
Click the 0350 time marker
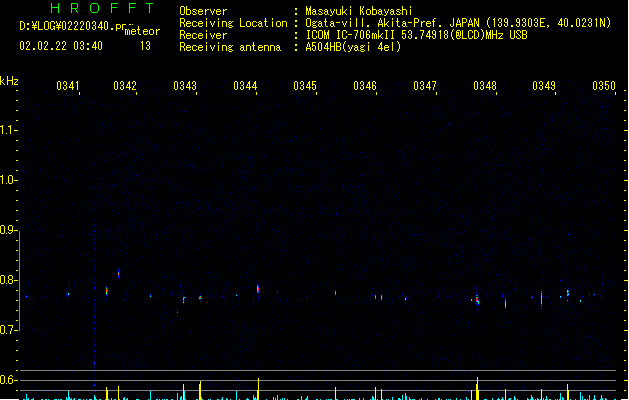tap(604, 86)
